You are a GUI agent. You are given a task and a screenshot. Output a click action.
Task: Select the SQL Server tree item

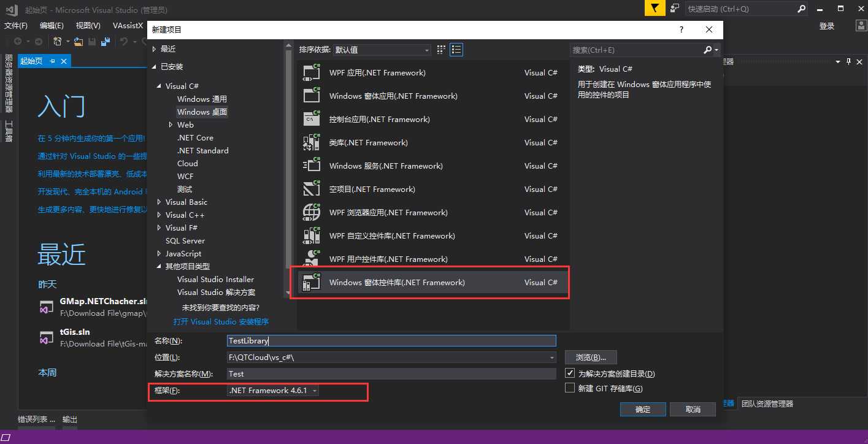point(185,240)
